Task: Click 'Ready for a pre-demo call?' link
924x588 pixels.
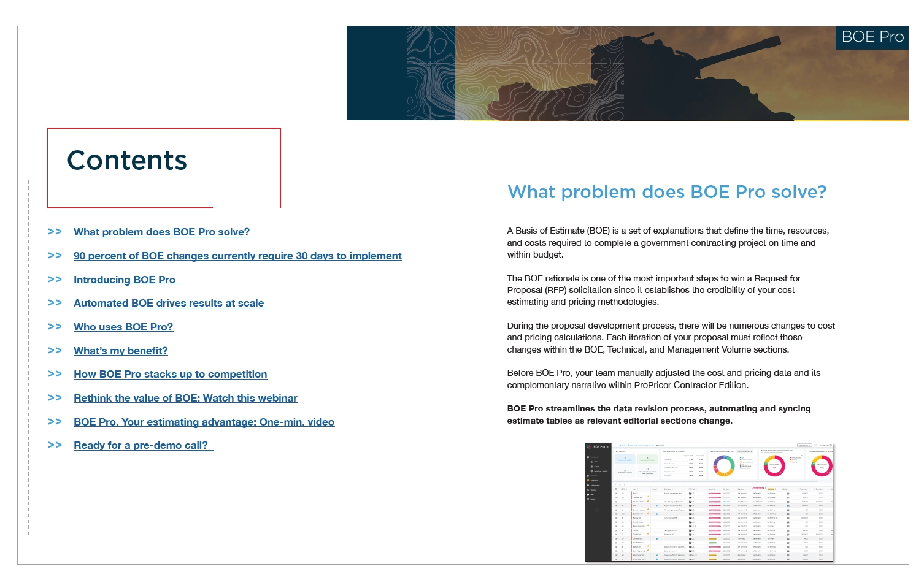Action: point(144,446)
